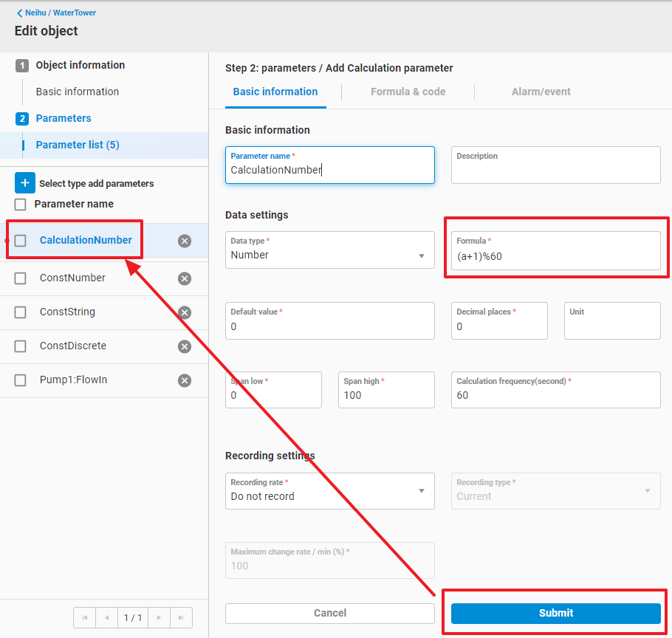Go to the first page of parameter list
672x638 pixels.
[x=84, y=617]
